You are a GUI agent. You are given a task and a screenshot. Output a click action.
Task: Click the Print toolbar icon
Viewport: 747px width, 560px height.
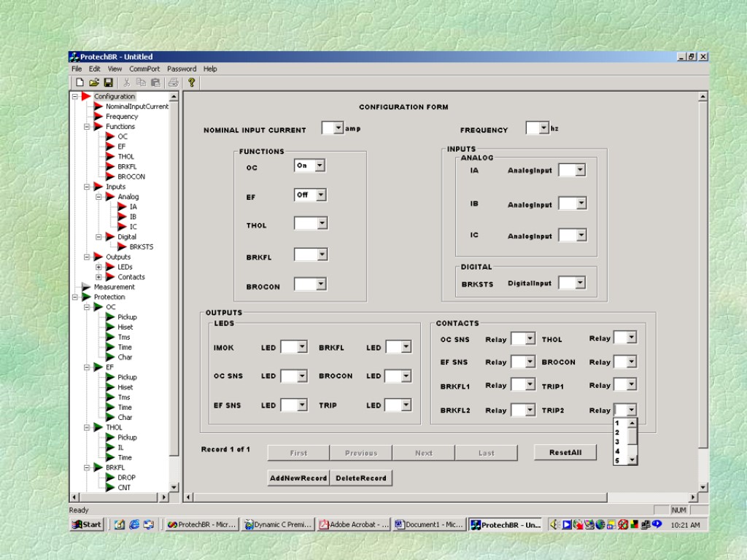click(x=173, y=83)
